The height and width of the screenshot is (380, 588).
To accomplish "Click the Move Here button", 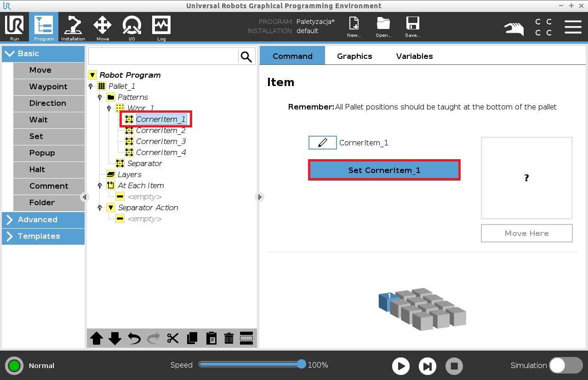I will tap(526, 233).
